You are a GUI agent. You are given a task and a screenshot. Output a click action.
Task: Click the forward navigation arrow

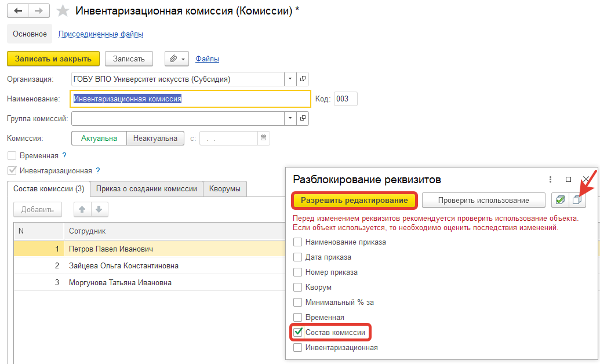[39, 11]
